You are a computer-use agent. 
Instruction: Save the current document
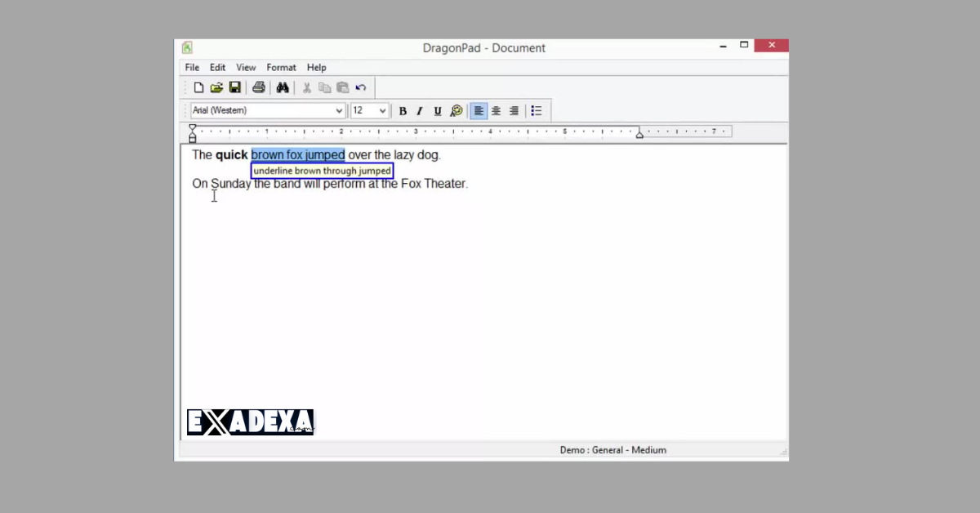(235, 87)
